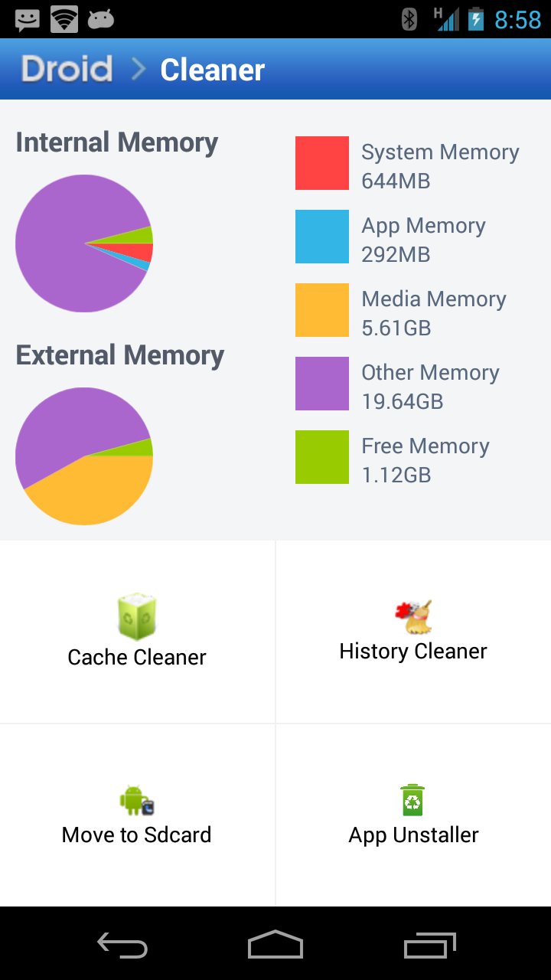Tap the battery charging icon

(476, 19)
